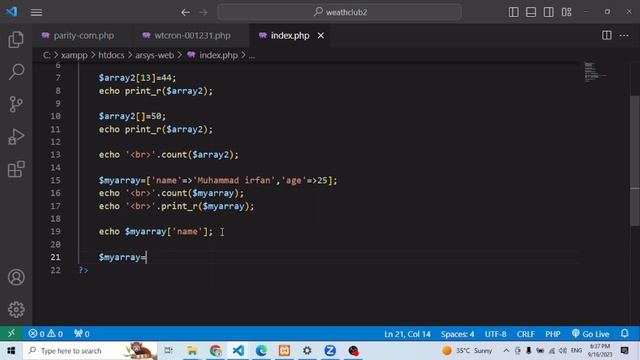Open the Source Control view
Viewport: 640px width, 360px height.
point(16,104)
